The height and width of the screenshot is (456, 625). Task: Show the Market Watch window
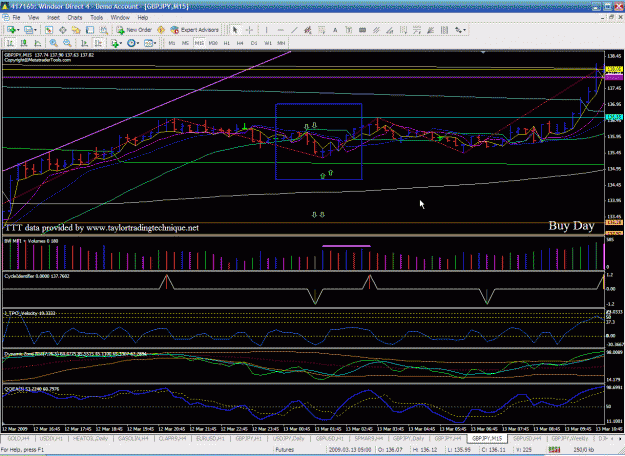(49, 30)
